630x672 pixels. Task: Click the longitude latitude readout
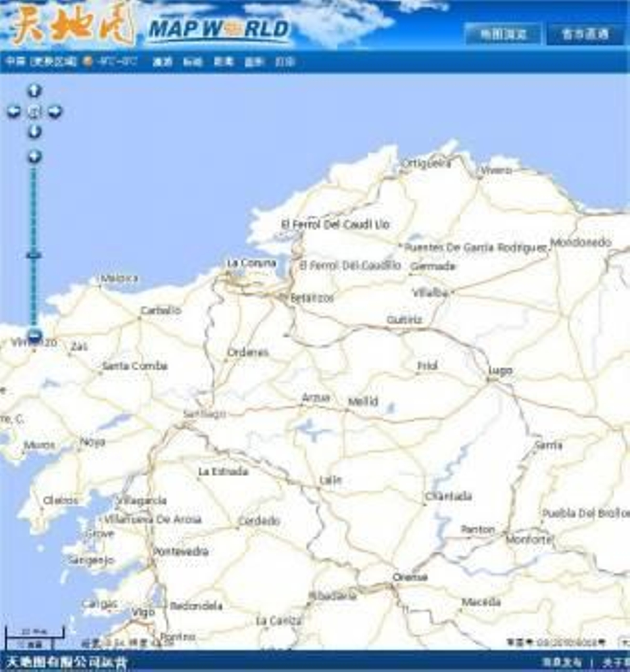coord(128,643)
